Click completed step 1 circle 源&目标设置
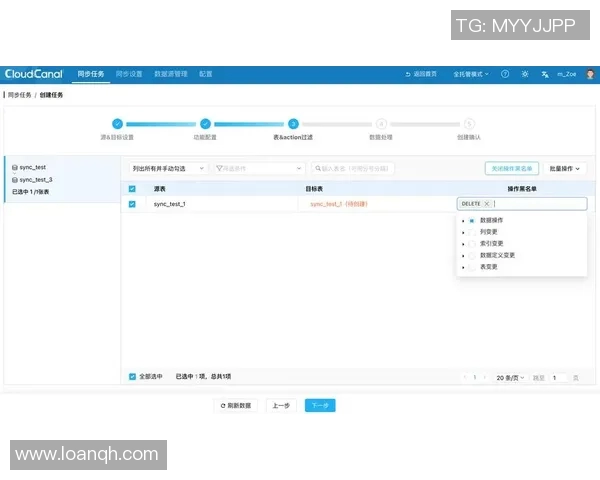The image size is (600, 480). pos(117,124)
